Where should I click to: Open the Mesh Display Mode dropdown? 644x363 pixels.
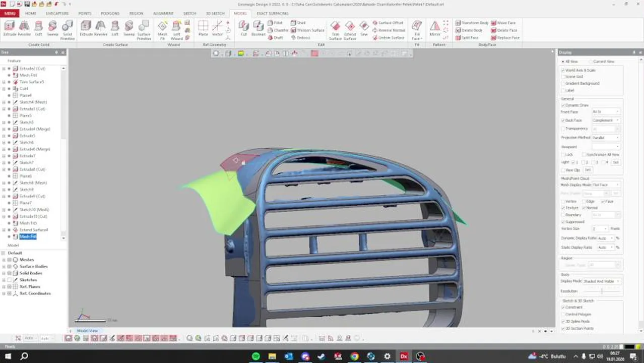[x=606, y=185]
